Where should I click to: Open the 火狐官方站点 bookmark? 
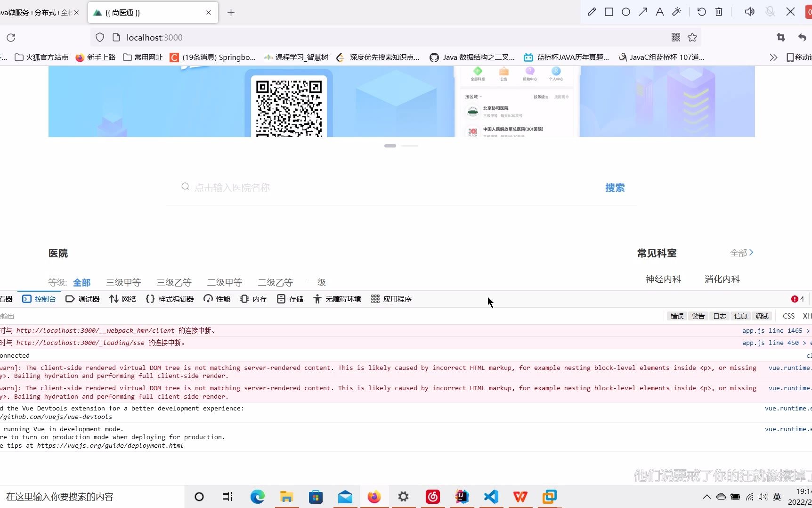click(x=41, y=57)
